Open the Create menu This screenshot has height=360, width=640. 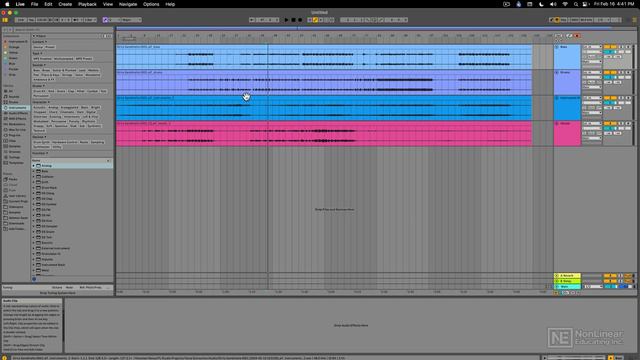(65, 4)
